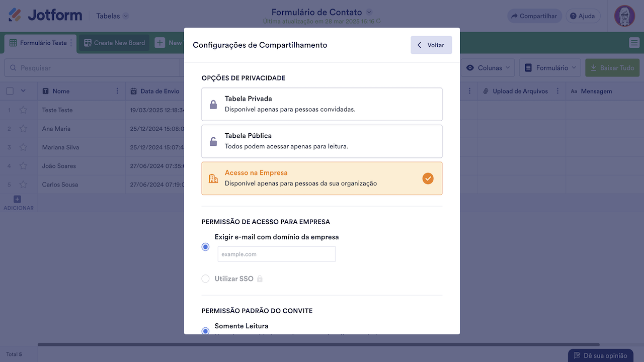The image size is (644, 362).
Task: Select the Somente Leitura radio button
Action: [205, 331]
